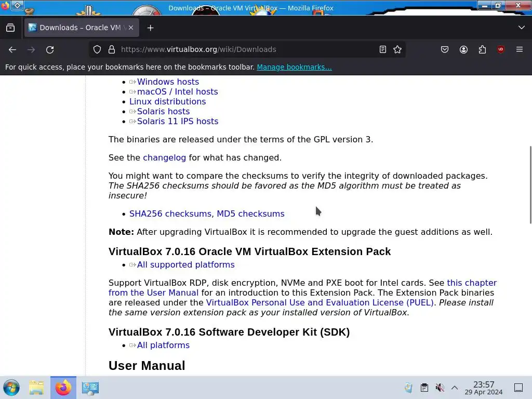This screenshot has height=399, width=532.
Task: Open the Windows hosts download link
Action: (x=168, y=82)
